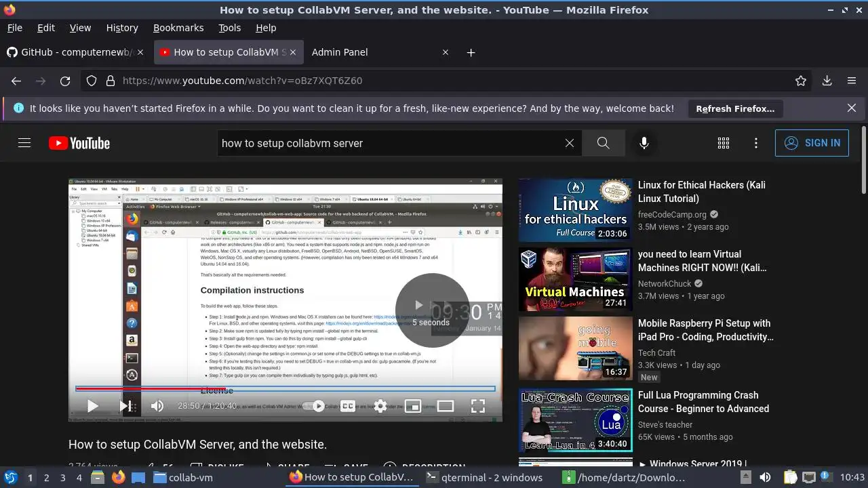Open Linux for Ethical Hackers thumbnail
Image resolution: width=868 pixels, height=488 pixels.
tap(575, 210)
